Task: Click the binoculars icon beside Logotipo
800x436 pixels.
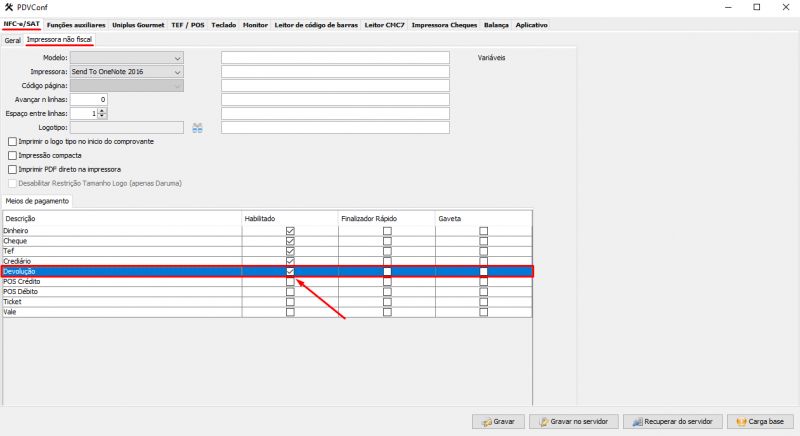Action: click(x=197, y=127)
